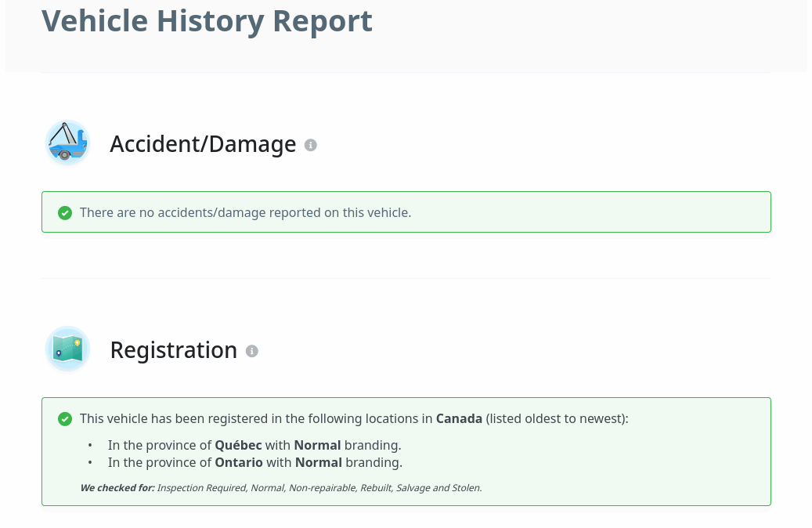Screen dimensions: 812x528
Task: Click the bold province name Ontario
Action: tap(239, 462)
